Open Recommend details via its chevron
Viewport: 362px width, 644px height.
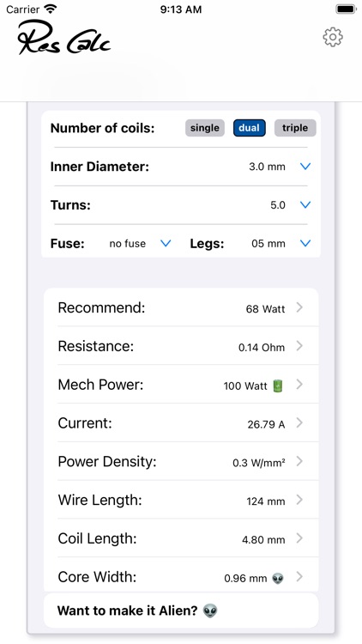tap(299, 307)
